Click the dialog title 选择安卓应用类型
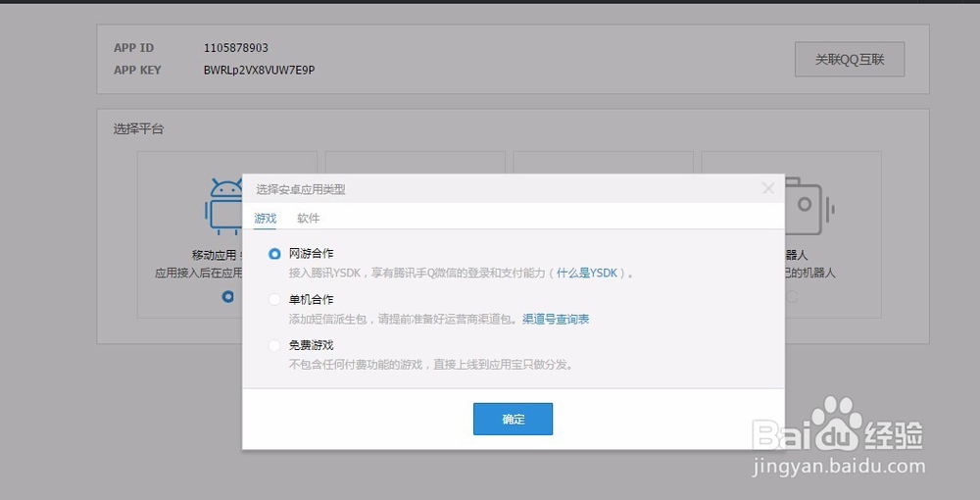The height and width of the screenshot is (500, 980). tap(301, 189)
